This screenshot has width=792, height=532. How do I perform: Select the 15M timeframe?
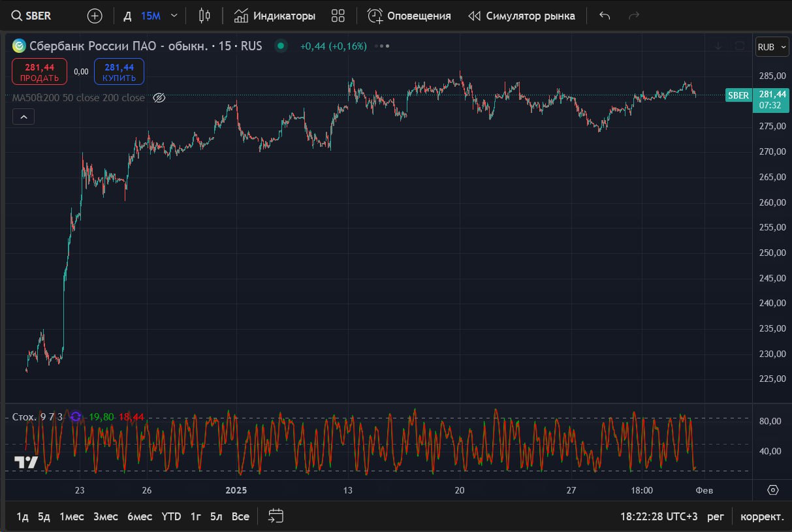pyautogui.click(x=151, y=16)
